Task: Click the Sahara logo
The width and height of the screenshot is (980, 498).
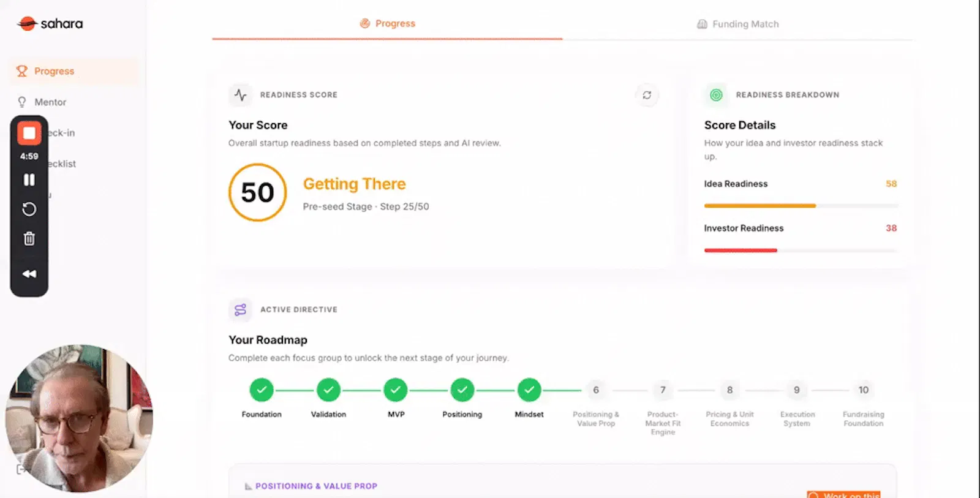Action: pos(50,24)
